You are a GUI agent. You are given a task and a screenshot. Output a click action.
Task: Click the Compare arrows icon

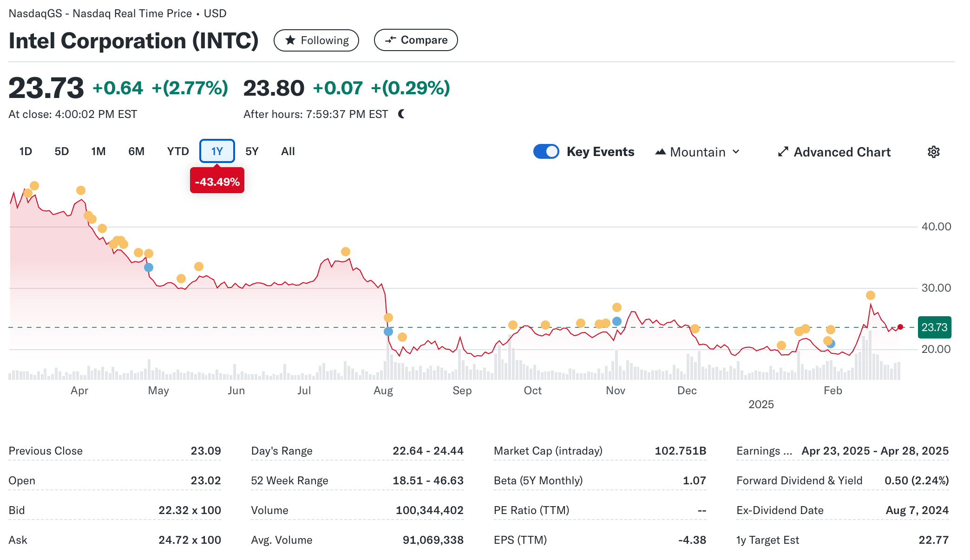pos(390,40)
